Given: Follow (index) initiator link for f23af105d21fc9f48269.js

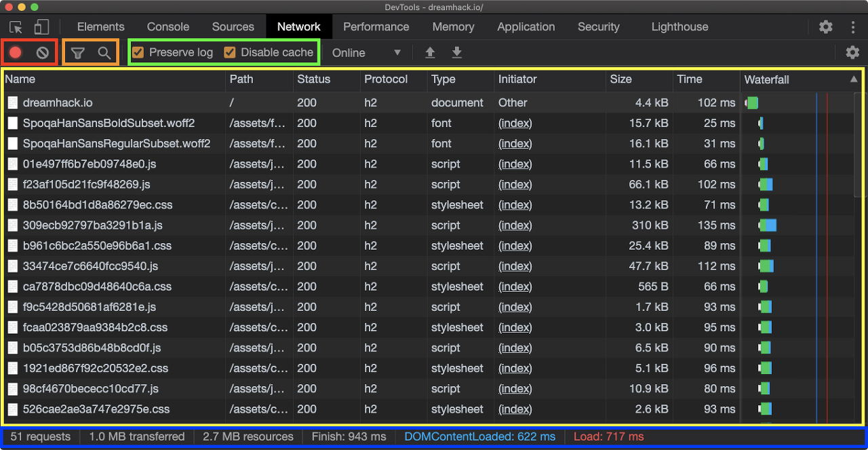Looking at the screenshot, I should click(x=515, y=185).
